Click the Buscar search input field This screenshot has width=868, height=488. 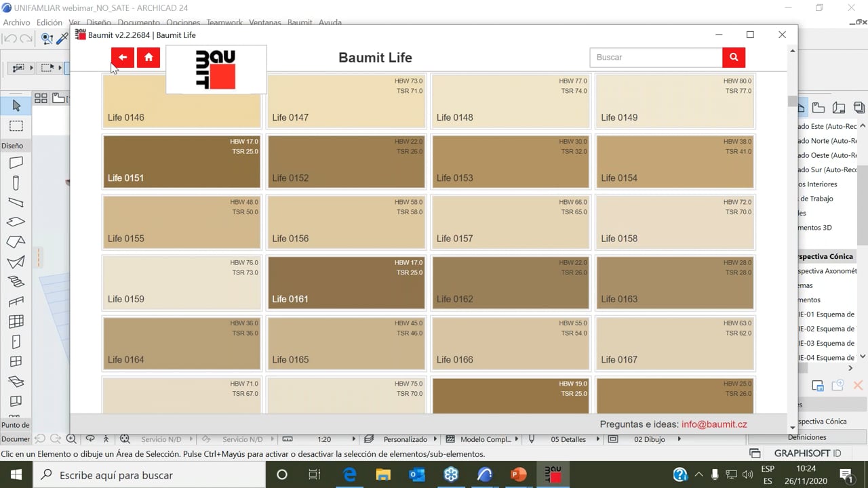(x=656, y=58)
